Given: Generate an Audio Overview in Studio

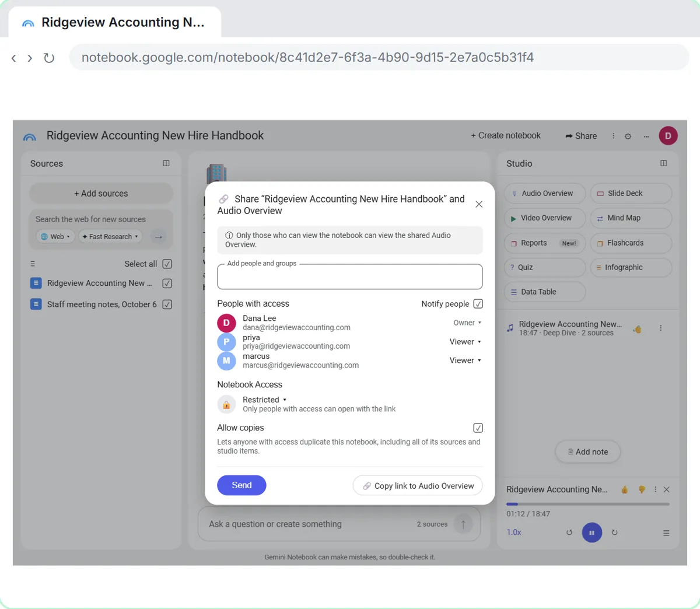Looking at the screenshot, I should coord(545,194).
